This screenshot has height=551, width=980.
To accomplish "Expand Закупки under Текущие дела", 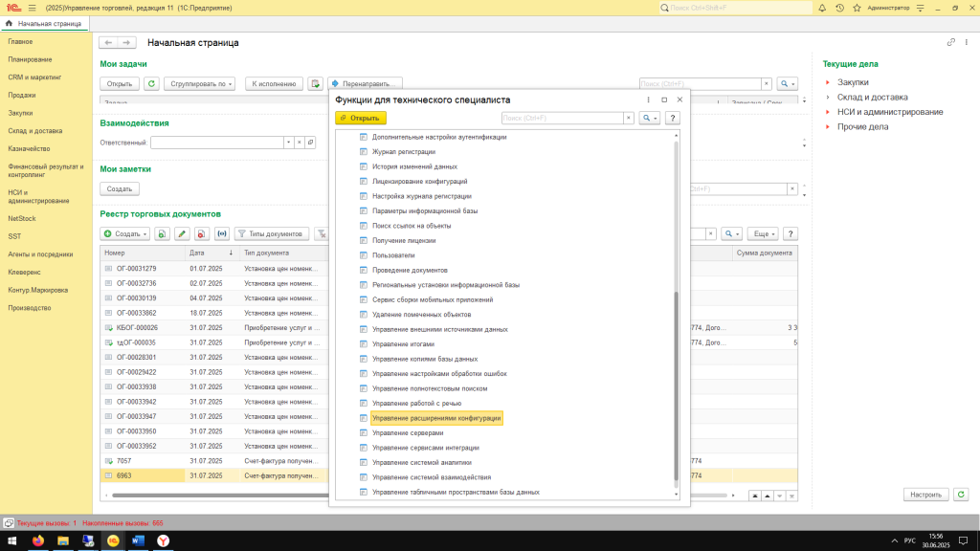I will click(x=828, y=82).
